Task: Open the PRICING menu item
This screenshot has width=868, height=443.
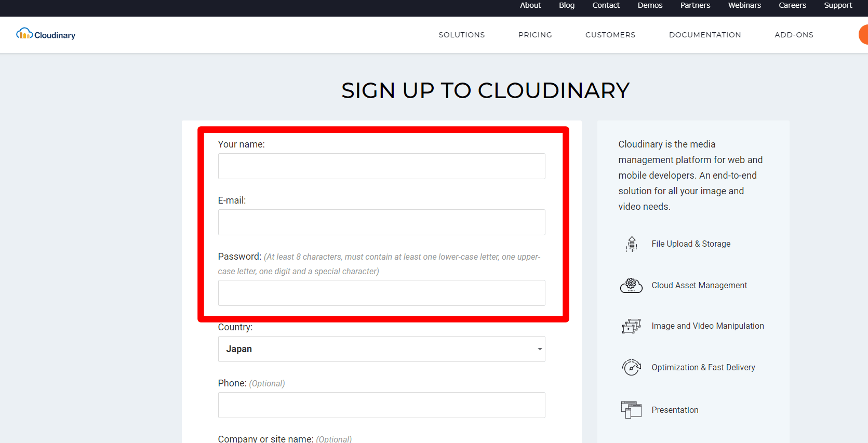Action: coord(535,35)
